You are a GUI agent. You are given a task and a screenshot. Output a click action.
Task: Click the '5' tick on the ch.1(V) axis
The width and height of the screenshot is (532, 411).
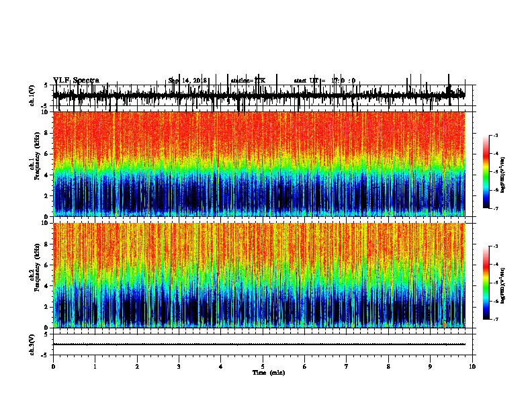pos(47,85)
